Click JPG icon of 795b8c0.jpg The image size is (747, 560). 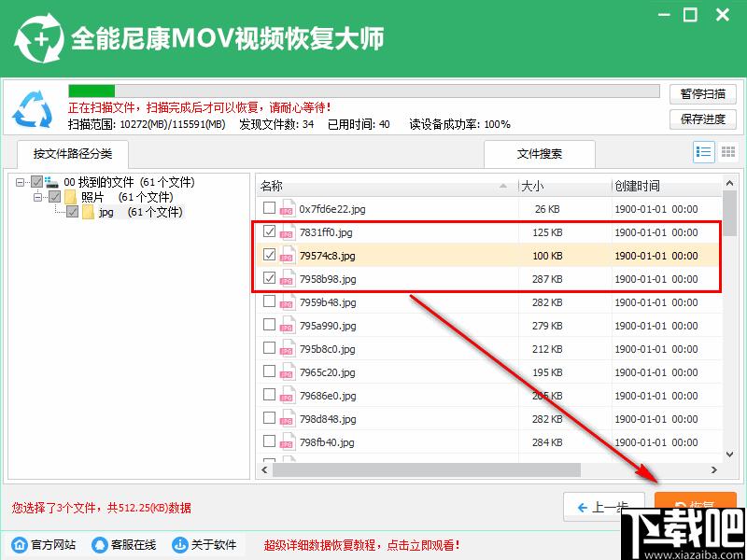click(x=287, y=349)
